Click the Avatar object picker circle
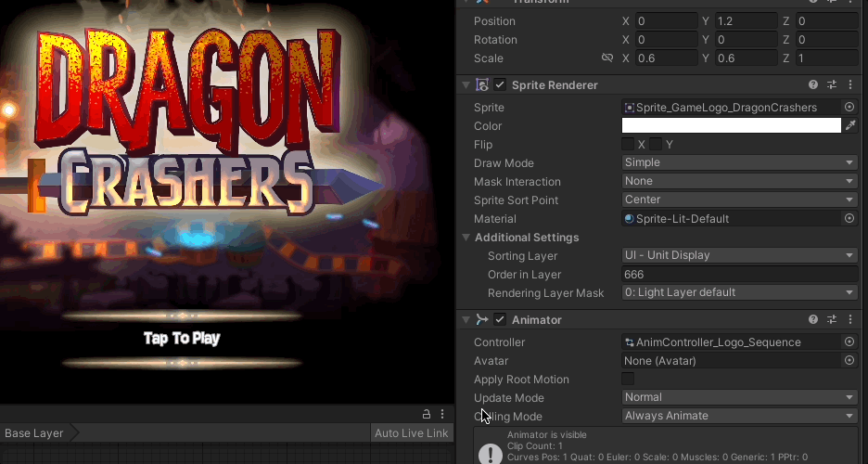This screenshot has width=868, height=464. (849, 360)
